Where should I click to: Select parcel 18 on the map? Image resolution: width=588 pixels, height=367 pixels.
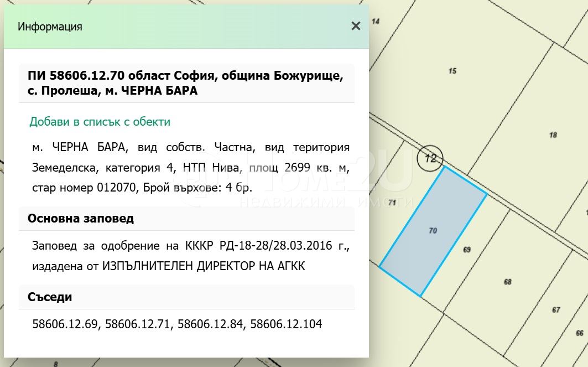[553, 135]
